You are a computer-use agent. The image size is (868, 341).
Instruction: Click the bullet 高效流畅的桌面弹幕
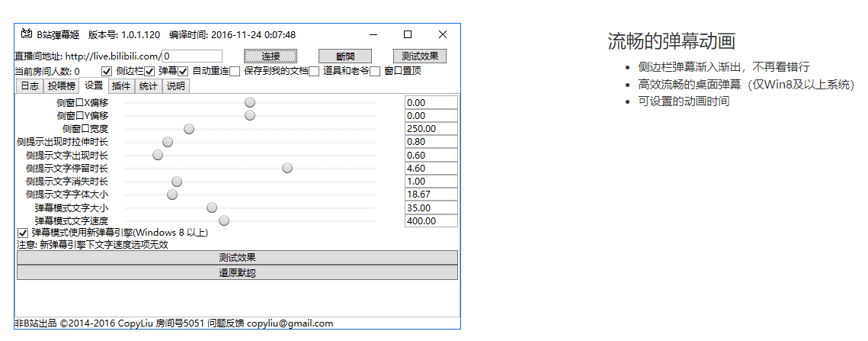746,84
